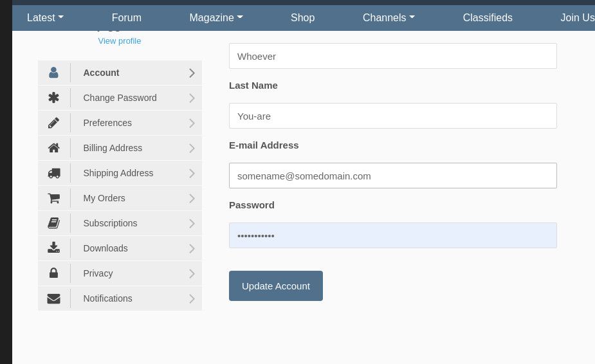Follow the View profile link

coord(120,41)
